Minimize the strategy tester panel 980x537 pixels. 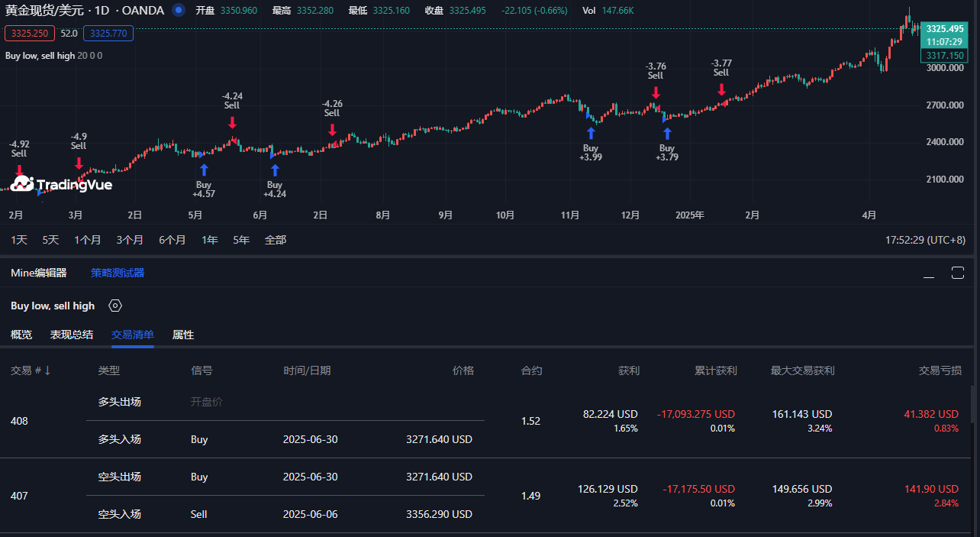[x=928, y=273]
